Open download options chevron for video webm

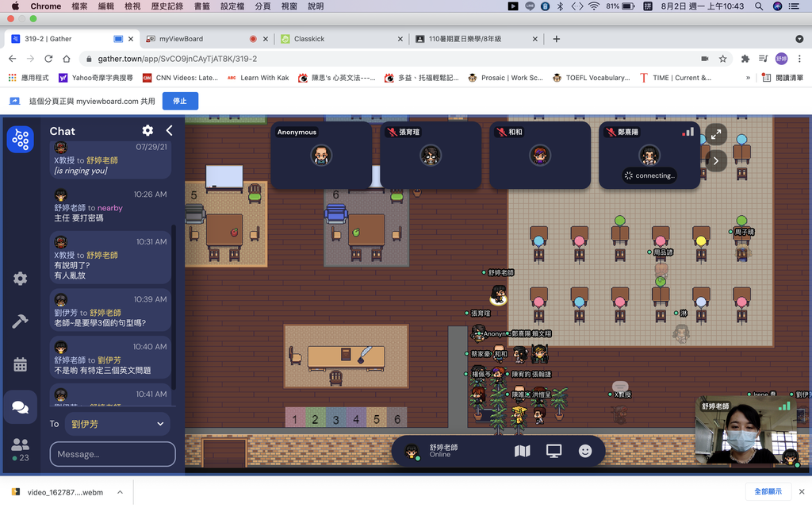121,492
